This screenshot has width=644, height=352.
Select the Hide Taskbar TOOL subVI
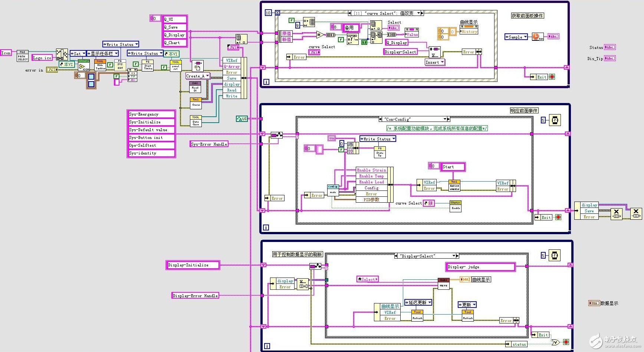coord(100,65)
